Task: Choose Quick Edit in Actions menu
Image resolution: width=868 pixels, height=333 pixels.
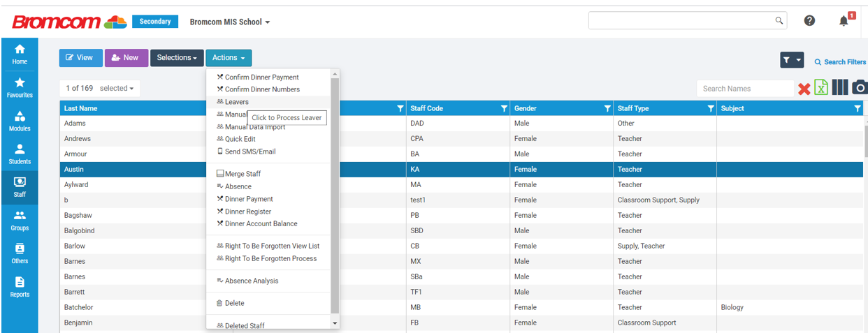Action: (x=240, y=139)
